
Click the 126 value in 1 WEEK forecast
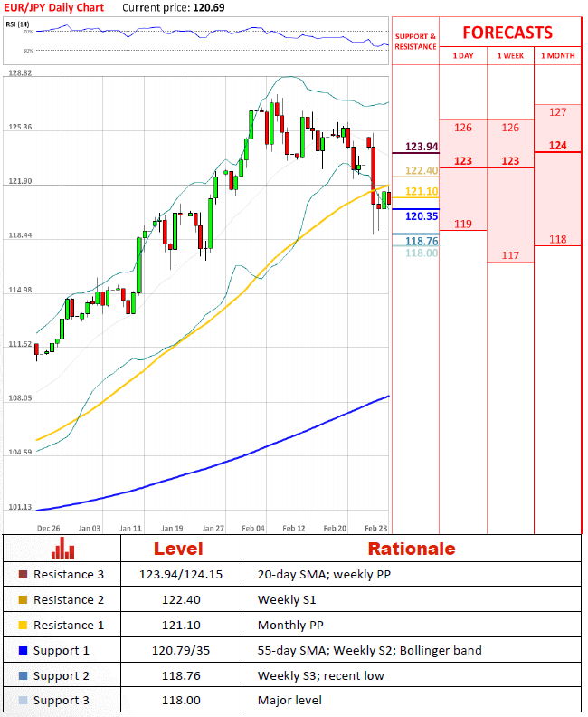pos(510,128)
